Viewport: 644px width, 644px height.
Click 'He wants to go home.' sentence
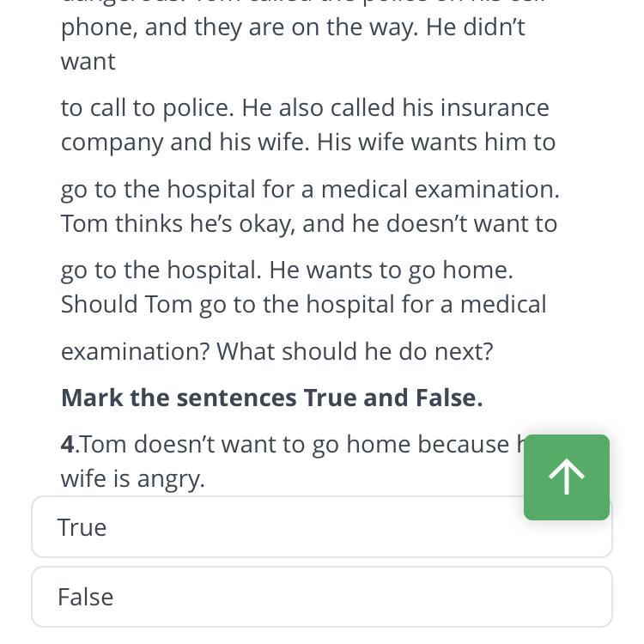coord(391,270)
